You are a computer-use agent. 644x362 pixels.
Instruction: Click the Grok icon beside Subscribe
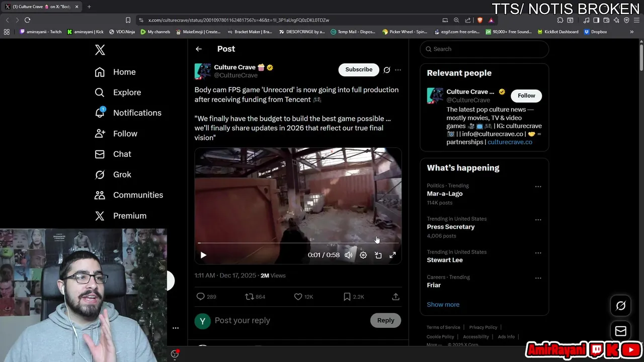tap(387, 70)
